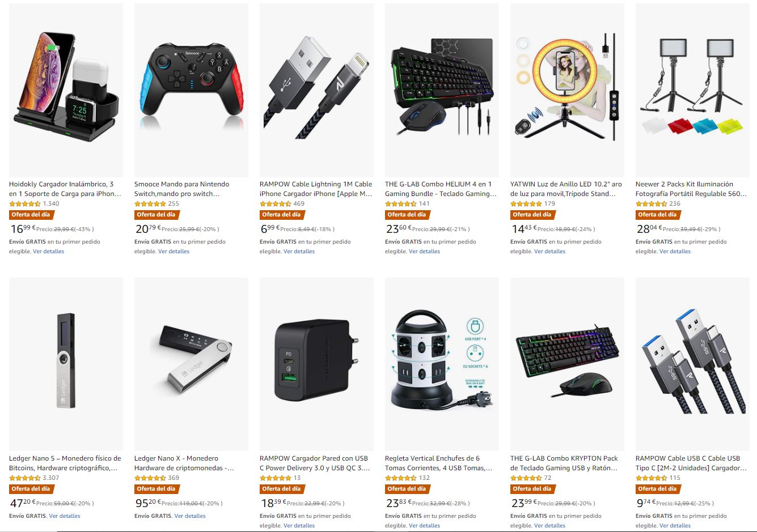Open the Neewer lighting kit title link
Viewport: 757px width, 532px height.
[x=691, y=189]
